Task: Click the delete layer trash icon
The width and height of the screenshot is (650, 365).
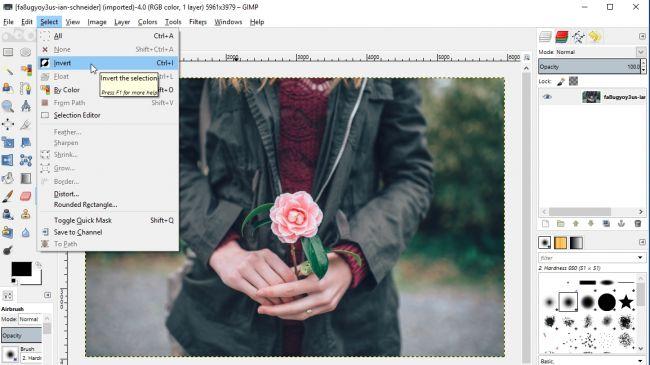Action: coord(638,224)
